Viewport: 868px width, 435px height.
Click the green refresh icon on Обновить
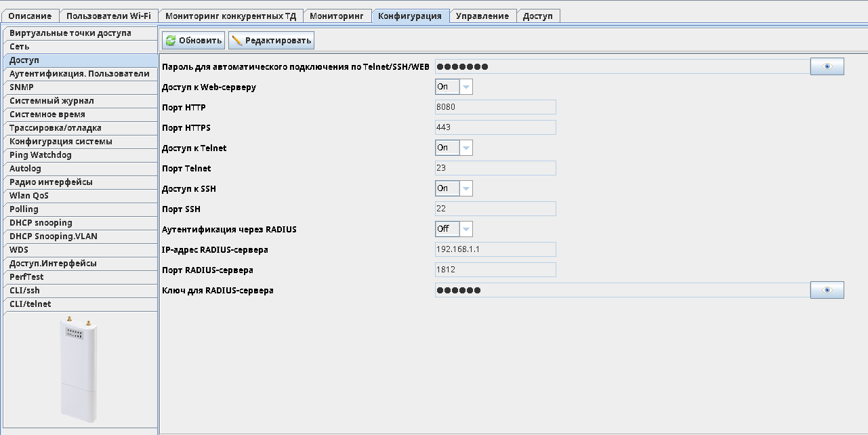coord(171,41)
